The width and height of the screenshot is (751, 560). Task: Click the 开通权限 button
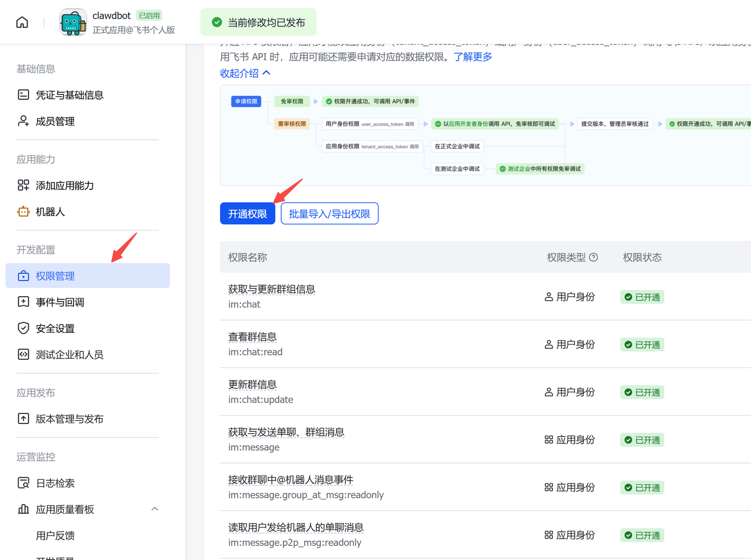(247, 213)
